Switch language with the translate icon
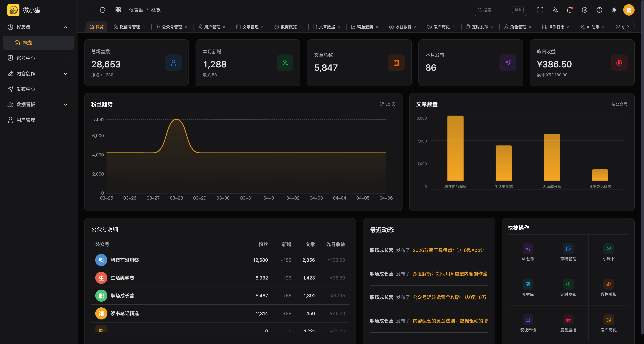The image size is (644, 344). (555, 10)
